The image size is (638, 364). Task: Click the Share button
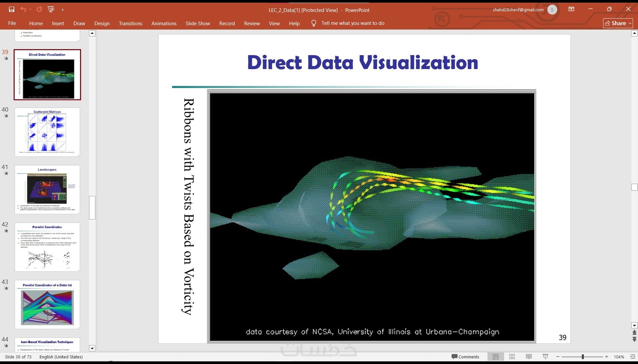(618, 23)
